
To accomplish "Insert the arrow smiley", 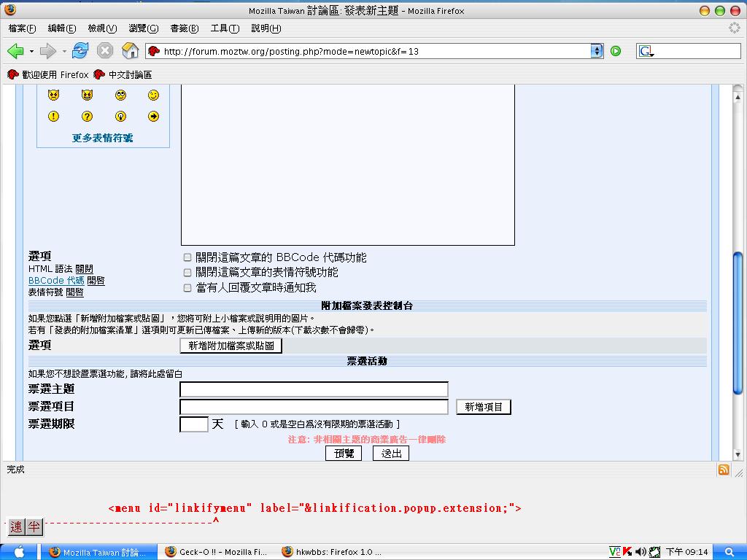I will click(153, 116).
